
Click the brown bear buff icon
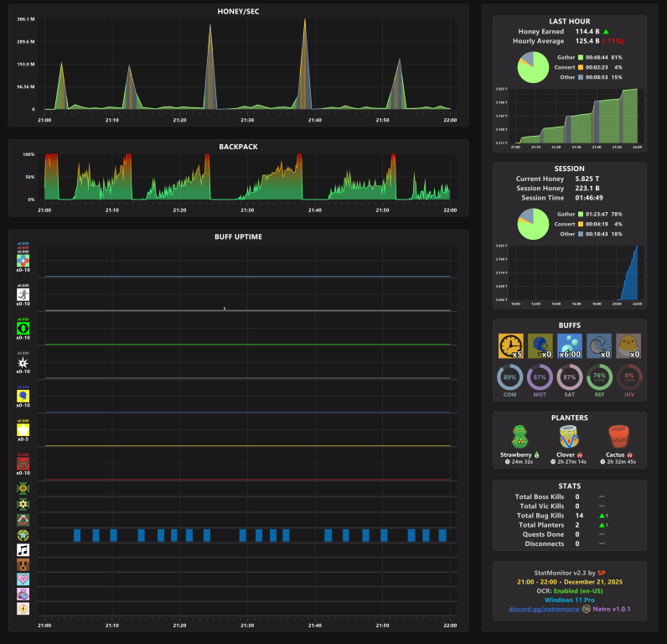(23, 565)
